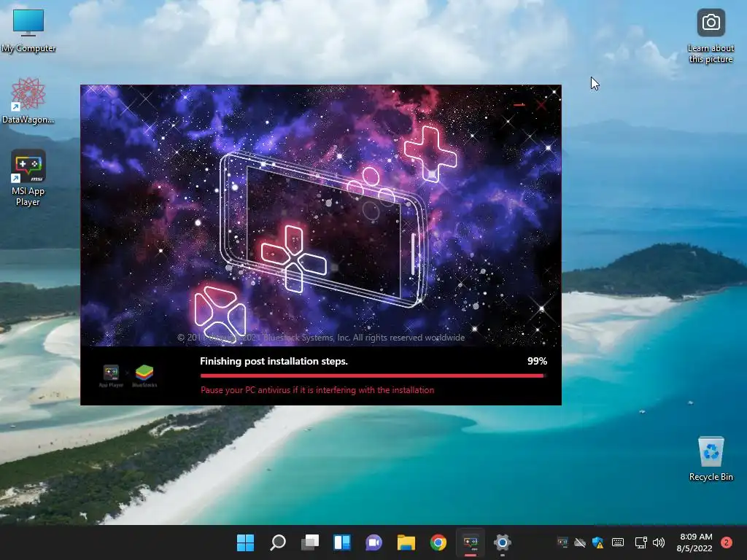Click the OneDrive tray icon
747x560 pixels.
click(580, 542)
